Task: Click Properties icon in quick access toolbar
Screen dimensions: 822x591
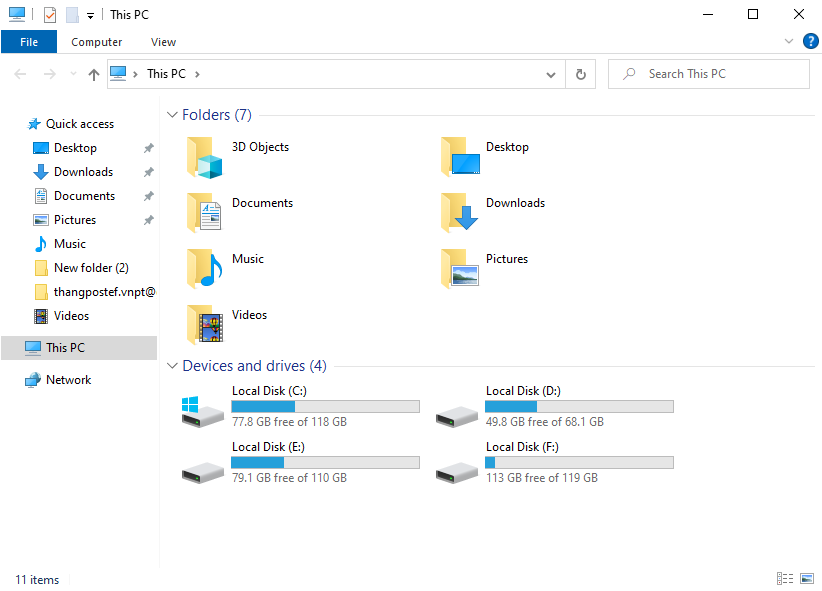Action: [x=50, y=15]
